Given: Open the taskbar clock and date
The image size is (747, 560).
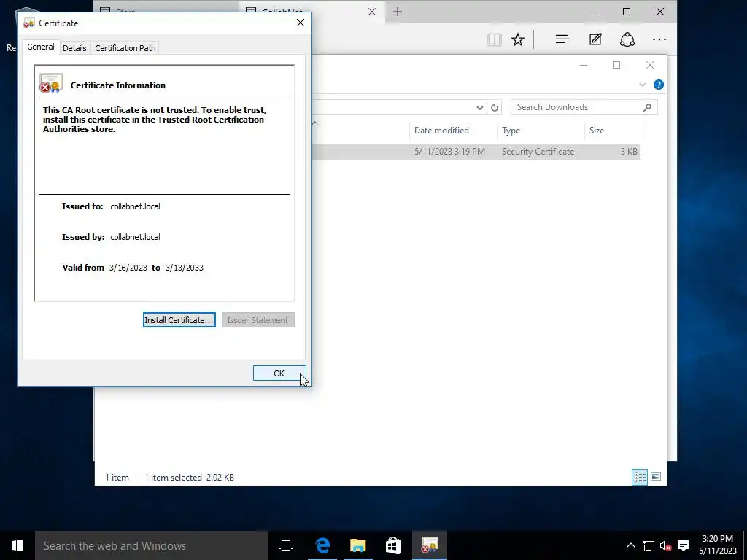Looking at the screenshot, I should pos(718,545).
